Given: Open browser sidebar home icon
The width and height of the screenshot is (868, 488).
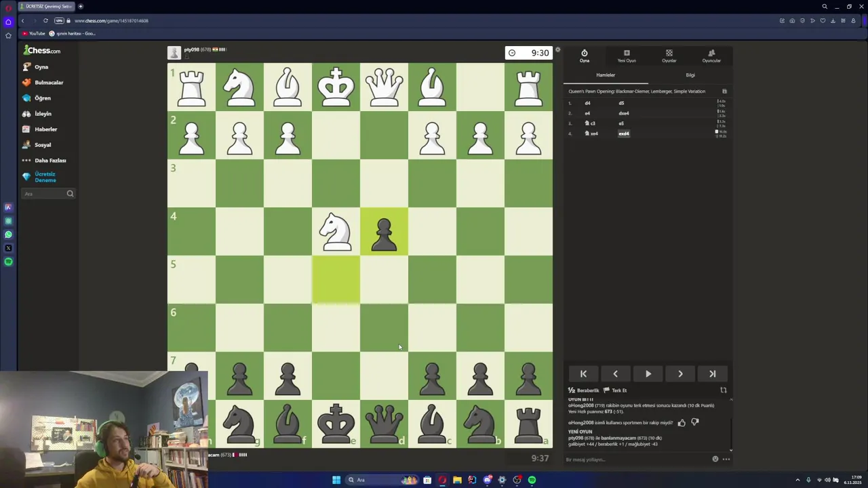Looking at the screenshot, I should click(8, 22).
